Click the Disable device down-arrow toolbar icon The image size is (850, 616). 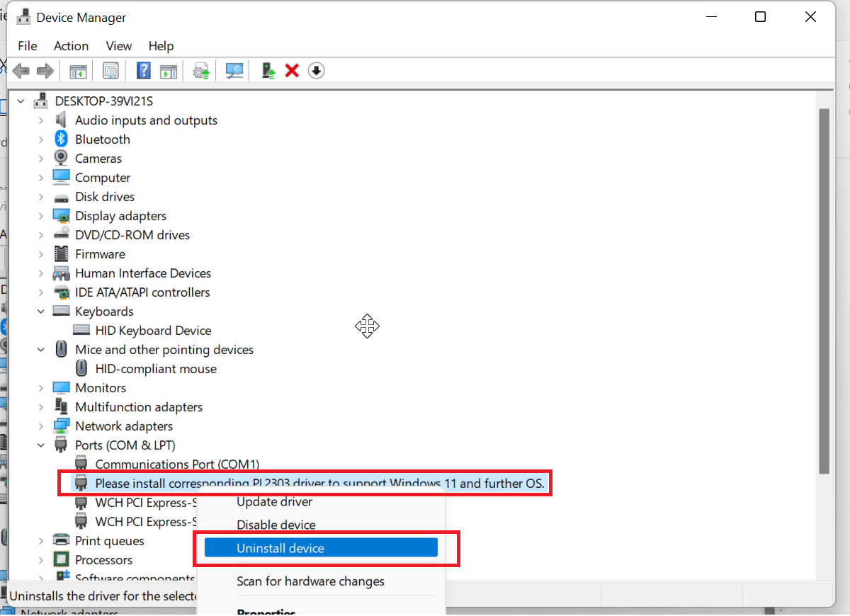pyautogui.click(x=316, y=70)
